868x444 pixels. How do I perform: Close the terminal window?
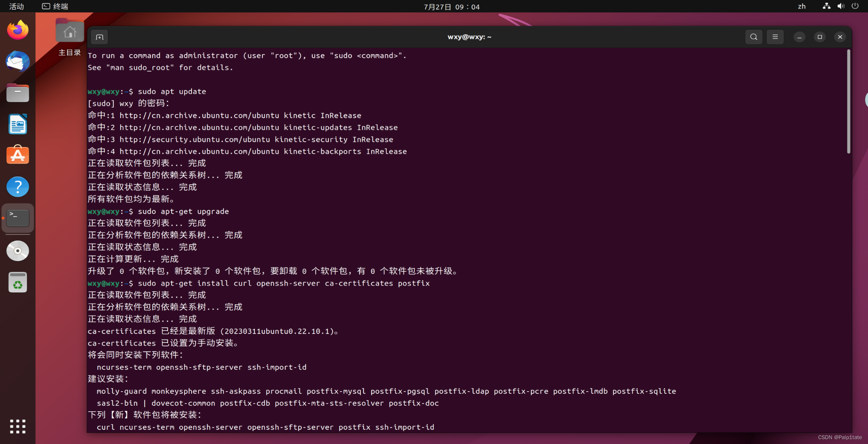(x=840, y=37)
